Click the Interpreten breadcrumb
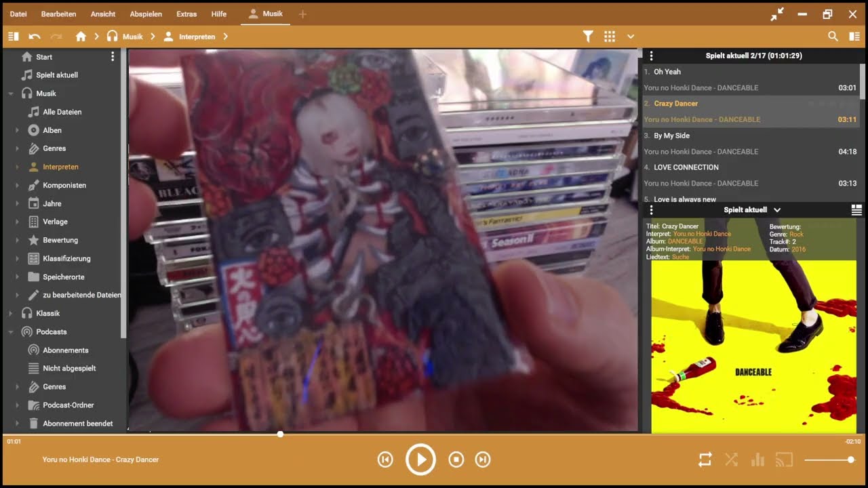Image resolution: width=868 pixels, height=488 pixels. [x=197, y=37]
